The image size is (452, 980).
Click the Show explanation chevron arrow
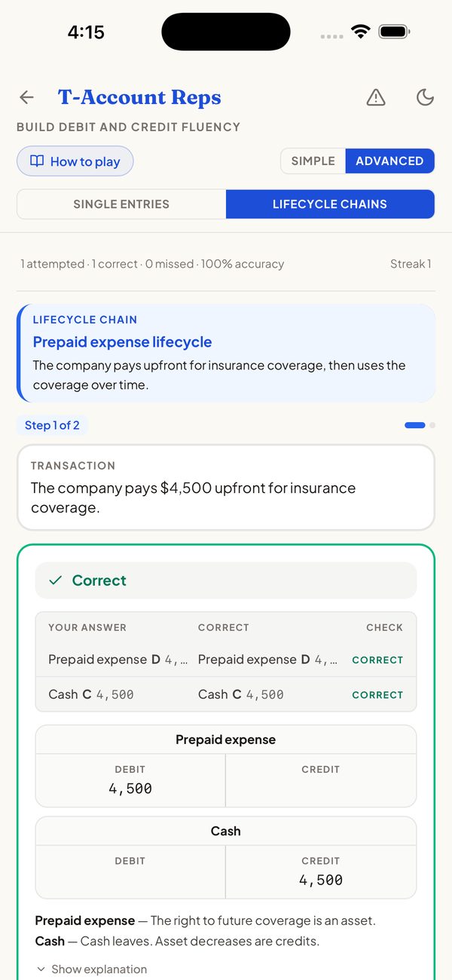(x=41, y=969)
